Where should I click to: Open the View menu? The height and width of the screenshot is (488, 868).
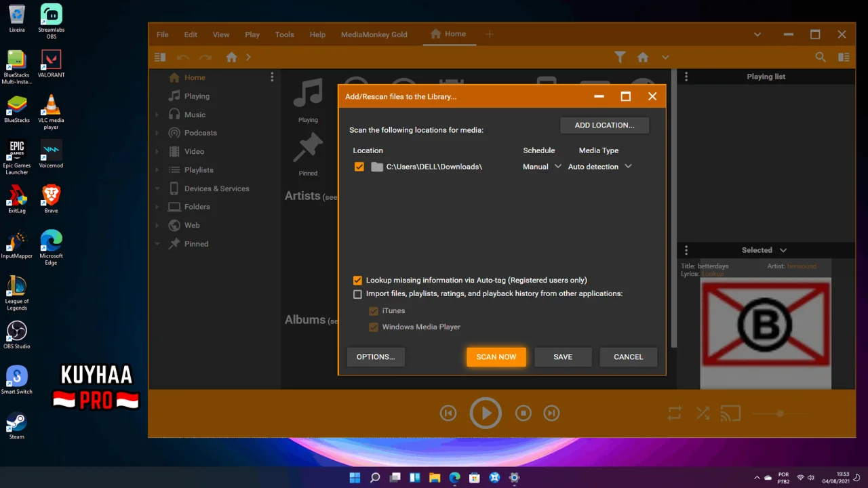[221, 35]
